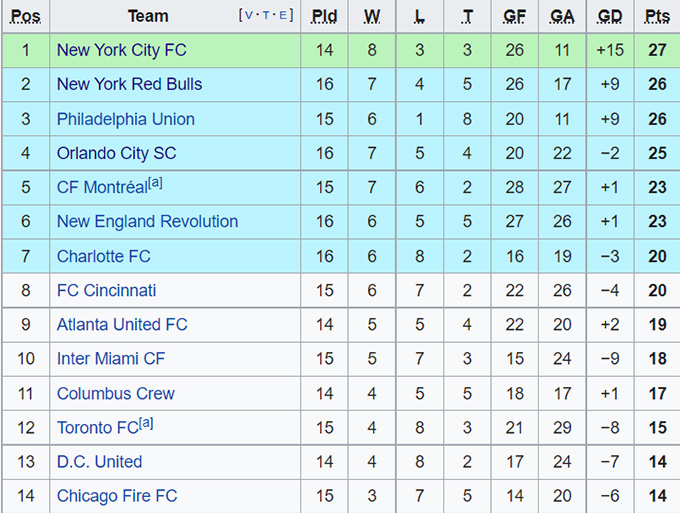The height and width of the screenshot is (513, 680).
Task: Open the New York City FC link
Action: [121, 50]
